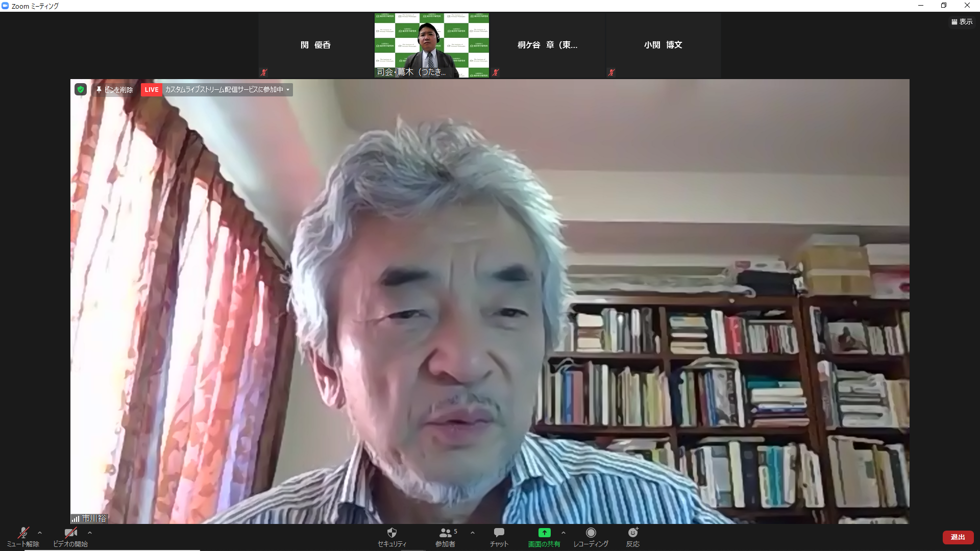
Task: Select the 司会・黒木 video thumbnail
Action: pyautogui.click(x=432, y=45)
